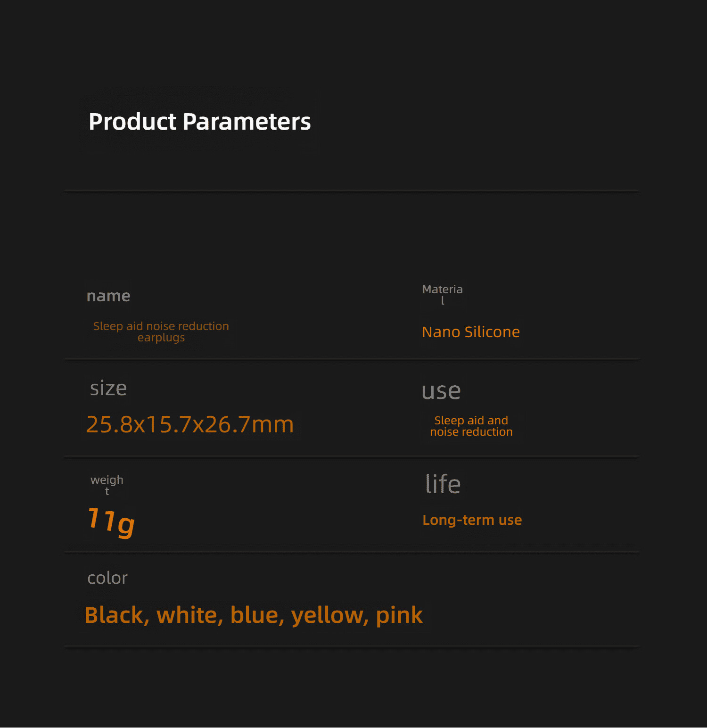Click the Product Parameters heading
707x728 pixels.
pyautogui.click(x=199, y=122)
